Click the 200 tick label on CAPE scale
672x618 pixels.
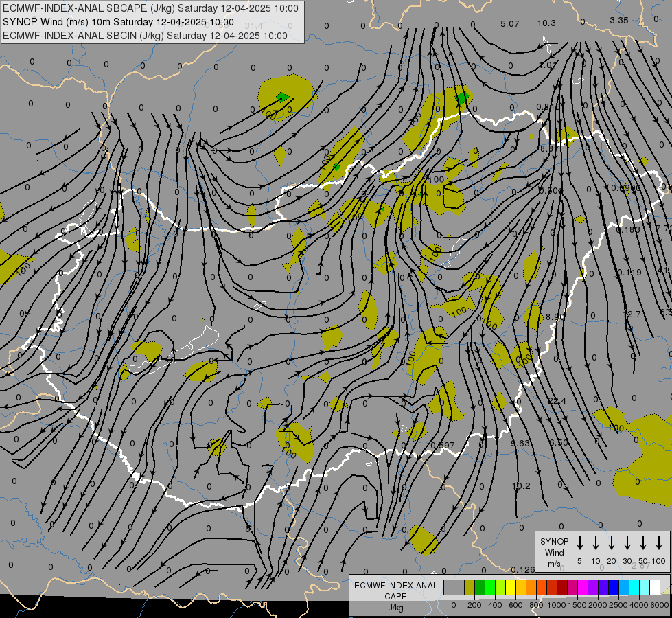474,605
